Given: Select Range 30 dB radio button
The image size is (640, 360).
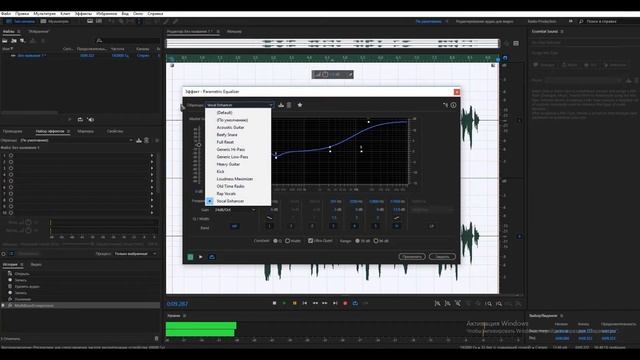Looking at the screenshot, I should 358,241.
